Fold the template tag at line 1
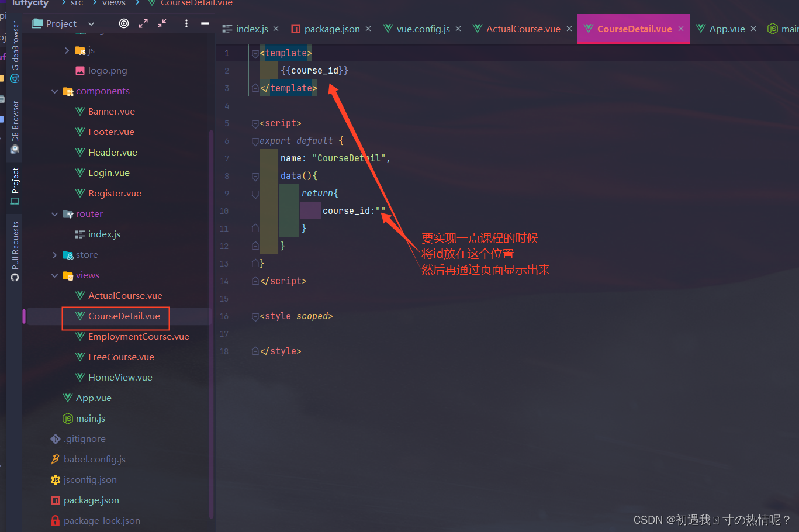Screen dimensions: 799x532 pos(255,53)
